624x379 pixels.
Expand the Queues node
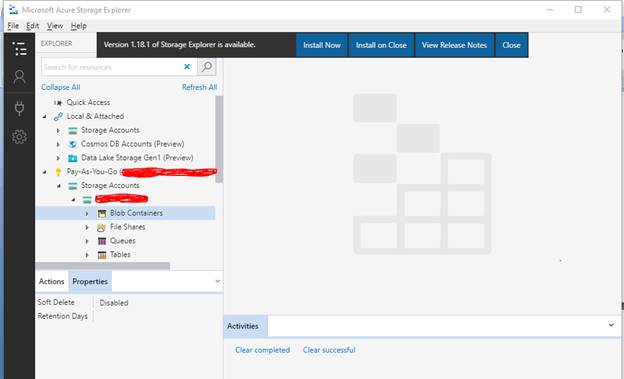87,241
